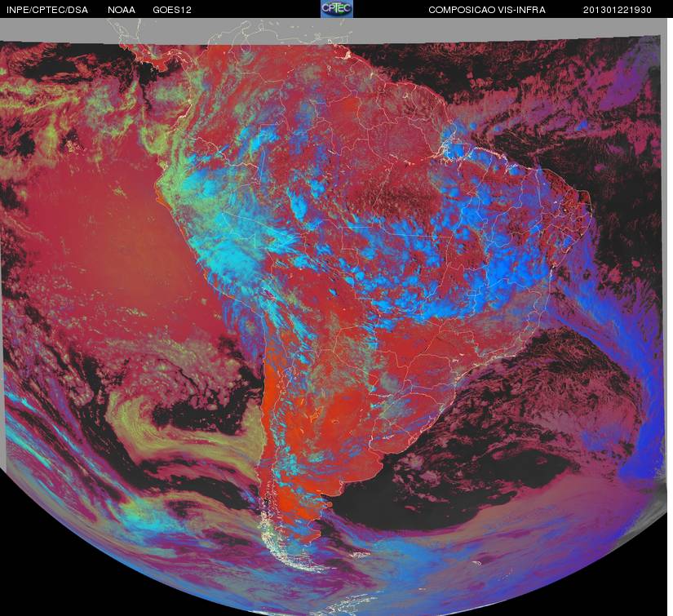673x616 pixels.
Task: Click the GOES12 satellite label
Action: coord(172,10)
